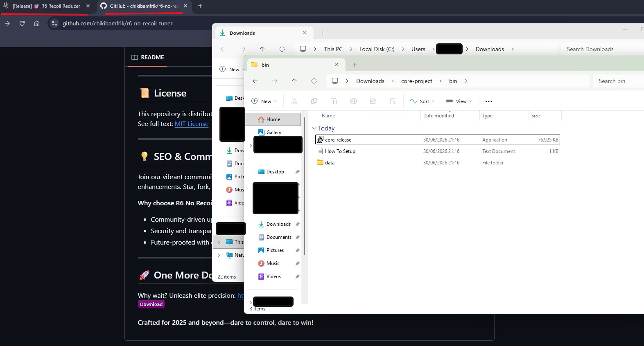Click the Search bin field
Viewport: 644px width, 346px height.
click(618, 81)
